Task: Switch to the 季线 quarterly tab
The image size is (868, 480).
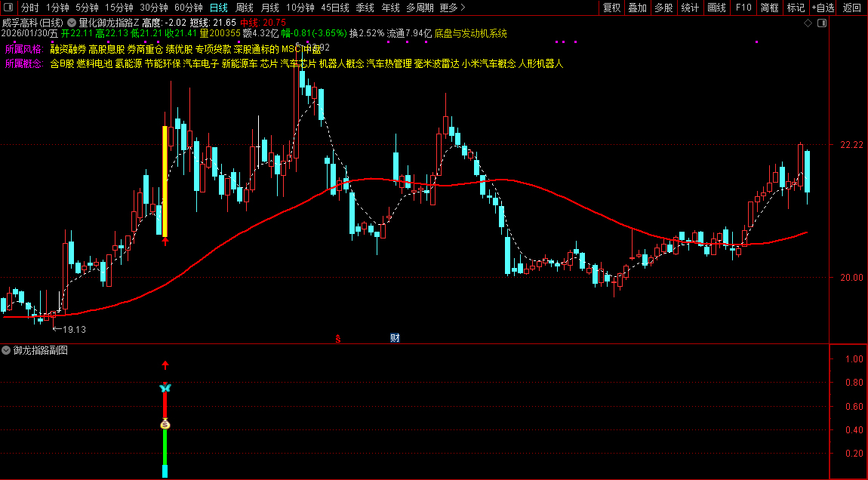Action: pos(365,8)
